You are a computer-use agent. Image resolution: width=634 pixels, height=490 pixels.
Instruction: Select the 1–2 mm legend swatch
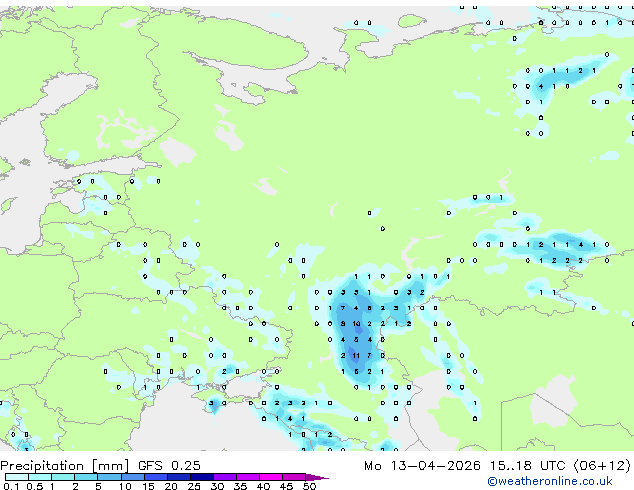[63, 477]
